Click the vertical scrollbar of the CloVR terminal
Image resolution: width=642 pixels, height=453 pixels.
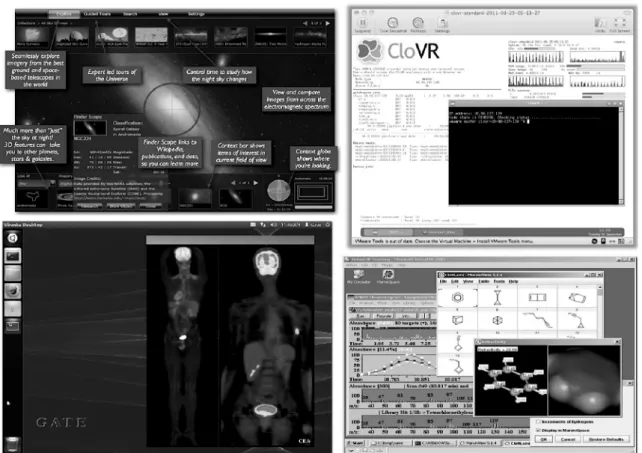click(x=622, y=155)
